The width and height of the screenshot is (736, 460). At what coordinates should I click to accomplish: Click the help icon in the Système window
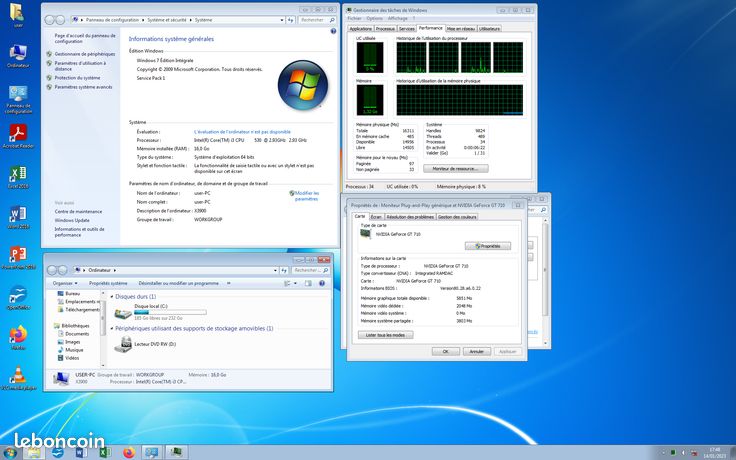pyautogui.click(x=333, y=31)
